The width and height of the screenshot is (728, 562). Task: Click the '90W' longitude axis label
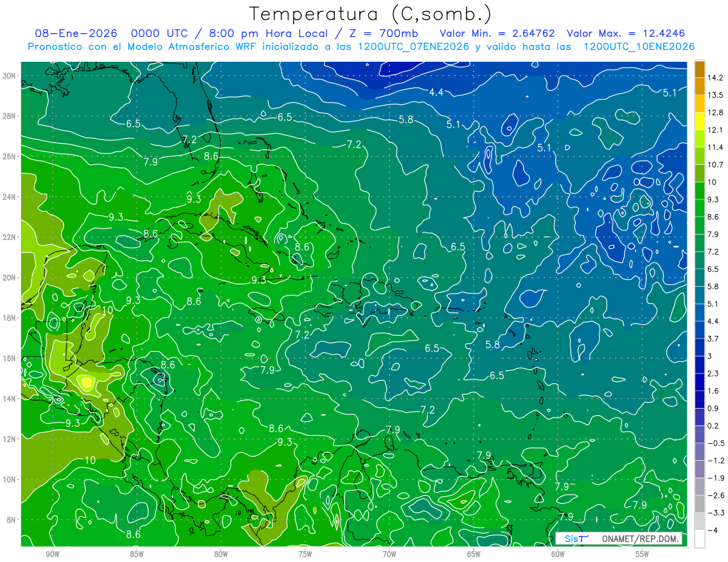[52, 554]
